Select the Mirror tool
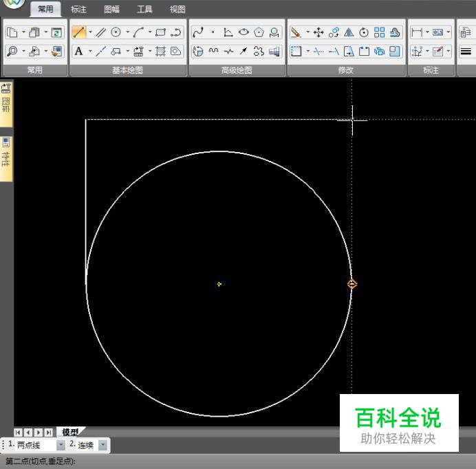The width and height of the screenshot is (476, 469). pos(349,32)
